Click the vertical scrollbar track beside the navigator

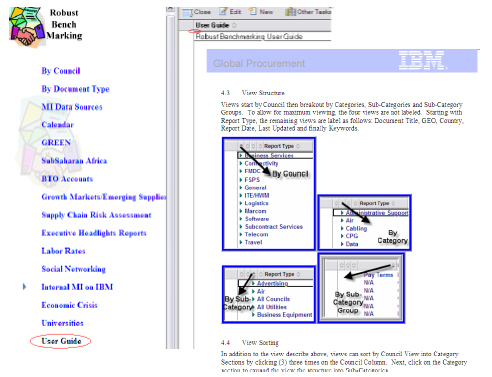tap(170, 181)
